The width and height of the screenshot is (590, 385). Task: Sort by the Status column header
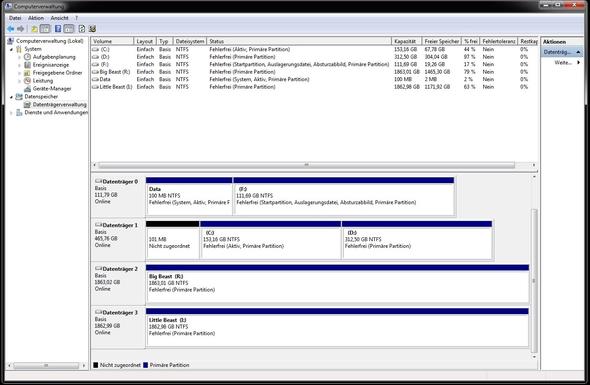point(299,41)
